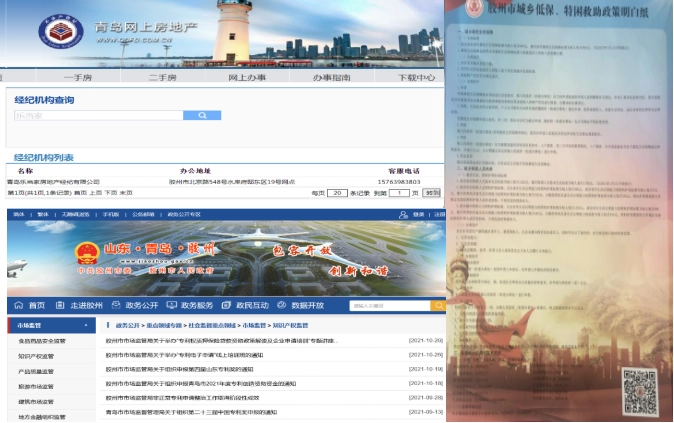Click the icon beside 数据开放

(x=282, y=305)
